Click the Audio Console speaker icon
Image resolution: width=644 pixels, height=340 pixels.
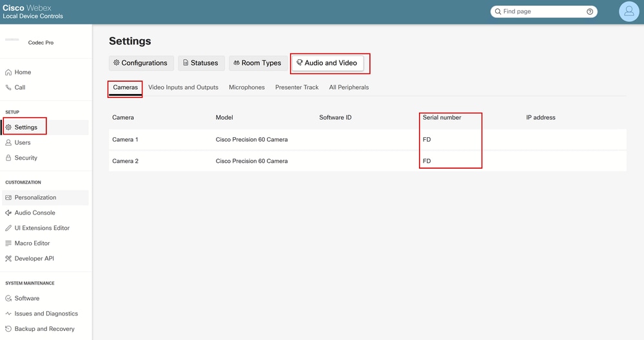click(x=8, y=212)
